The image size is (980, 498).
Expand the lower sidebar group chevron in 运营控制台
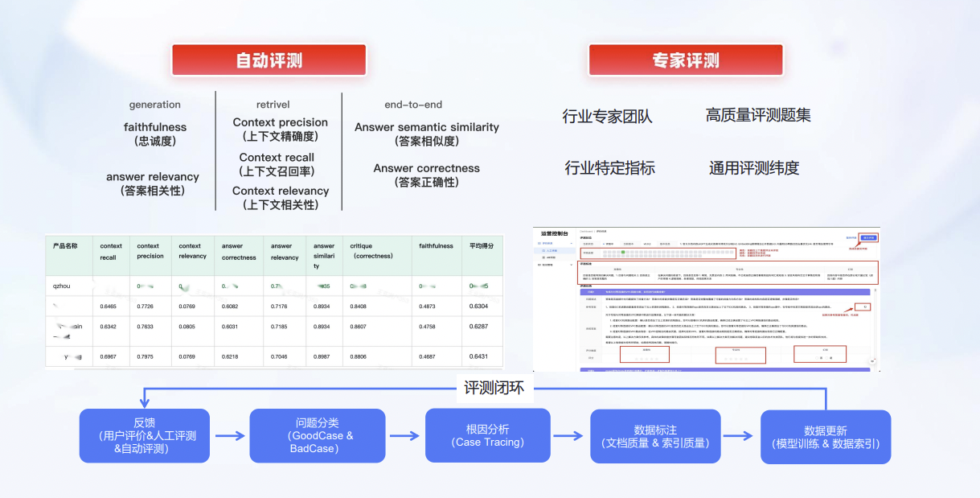click(x=572, y=265)
